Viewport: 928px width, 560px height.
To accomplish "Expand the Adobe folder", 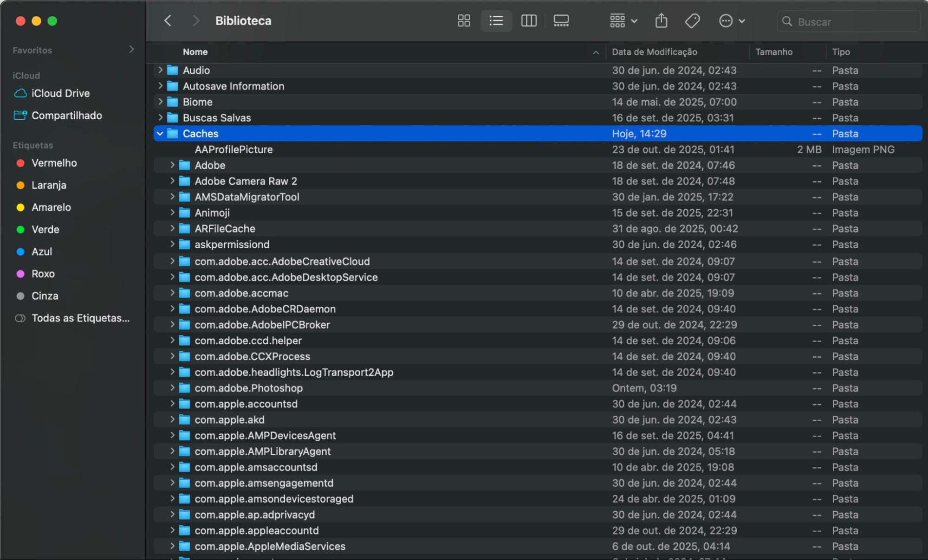I will (x=172, y=165).
